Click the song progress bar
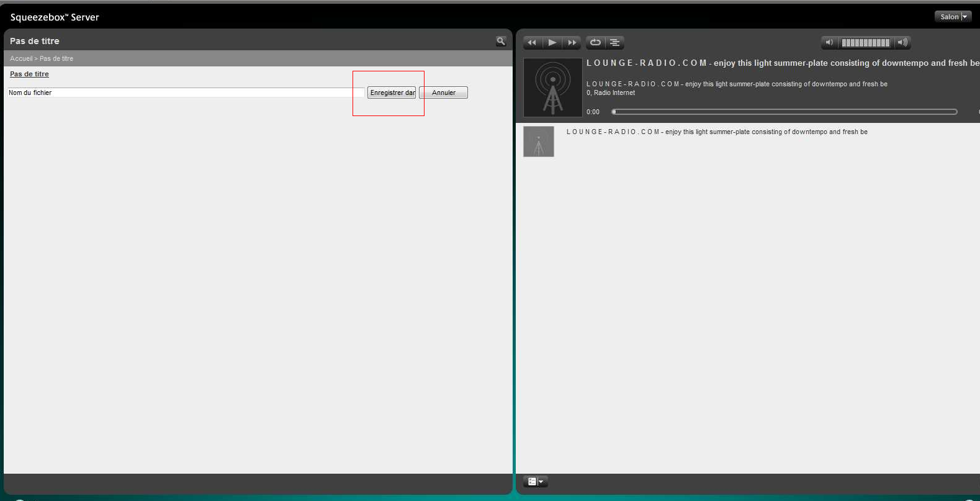Screen dimensions: 980x501 coord(784,112)
